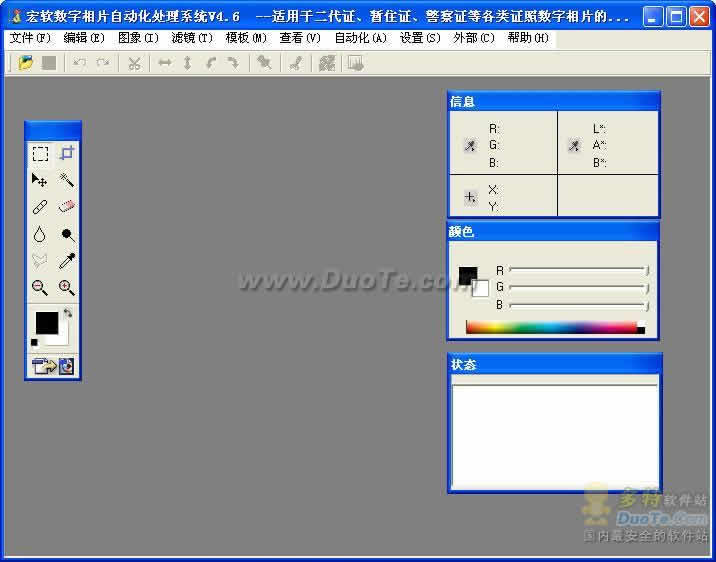Select the eyedropper tool in toolbox
The width and height of the screenshot is (716, 562).
tap(67, 261)
